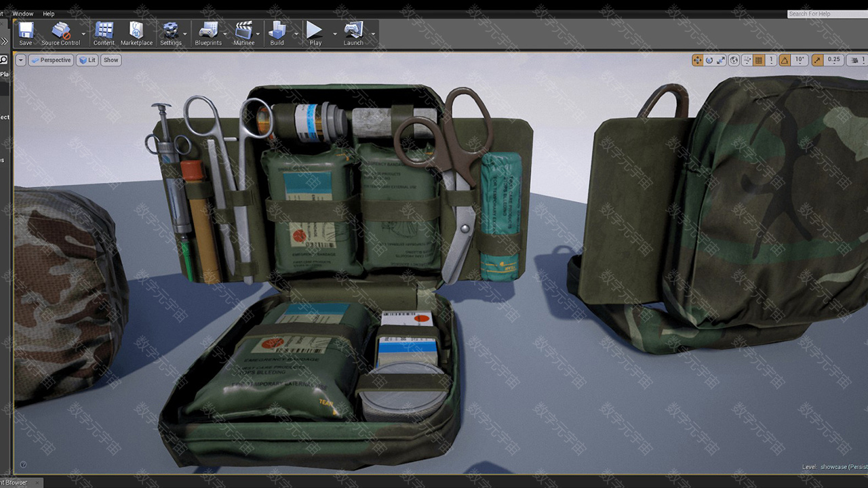The height and width of the screenshot is (488, 868).
Task: Expand the rotation snap 10° dropdown
Action: click(x=800, y=60)
